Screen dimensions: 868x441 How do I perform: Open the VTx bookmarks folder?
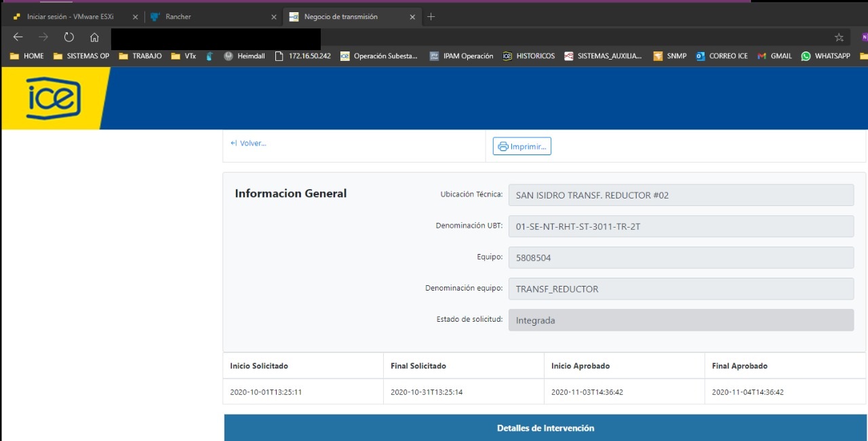[184, 56]
